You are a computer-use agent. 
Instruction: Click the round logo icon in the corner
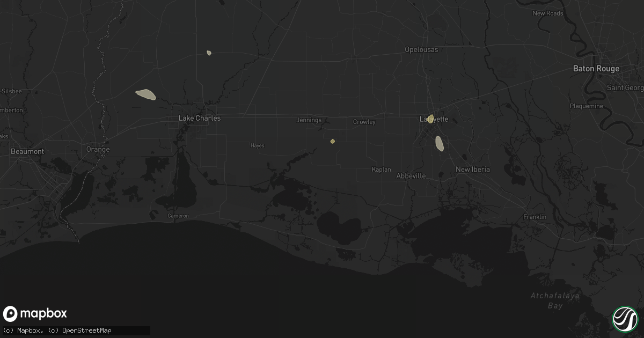pos(625,319)
